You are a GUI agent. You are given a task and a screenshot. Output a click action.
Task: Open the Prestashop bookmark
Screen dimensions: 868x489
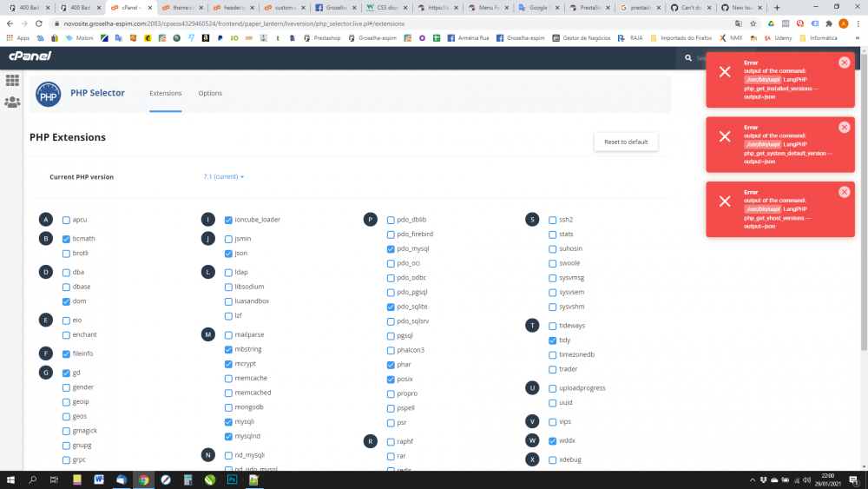click(322, 38)
